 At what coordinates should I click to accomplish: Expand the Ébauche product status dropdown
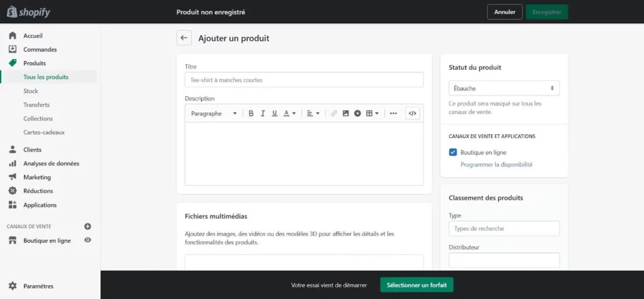(x=504, y=89)
